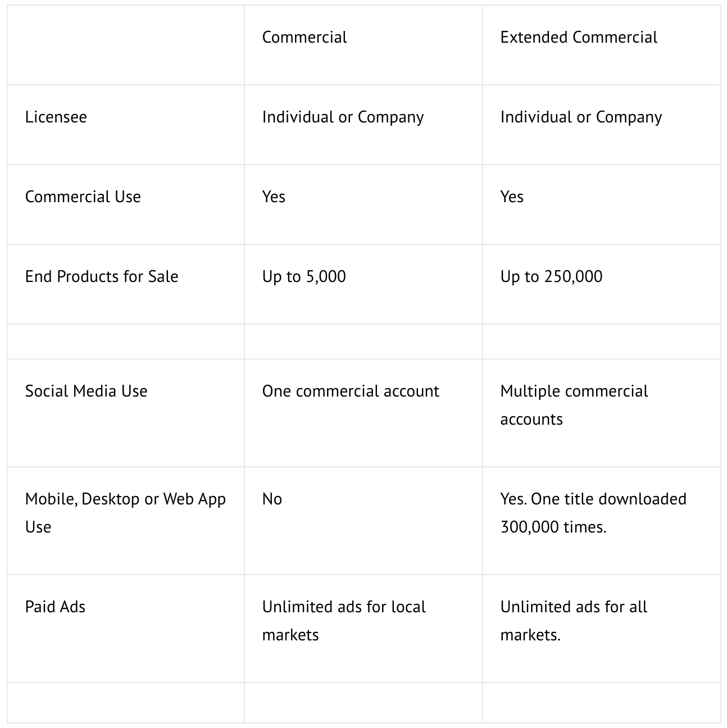Click the One title downloaded 300,000 times cell

coord(593,513)
